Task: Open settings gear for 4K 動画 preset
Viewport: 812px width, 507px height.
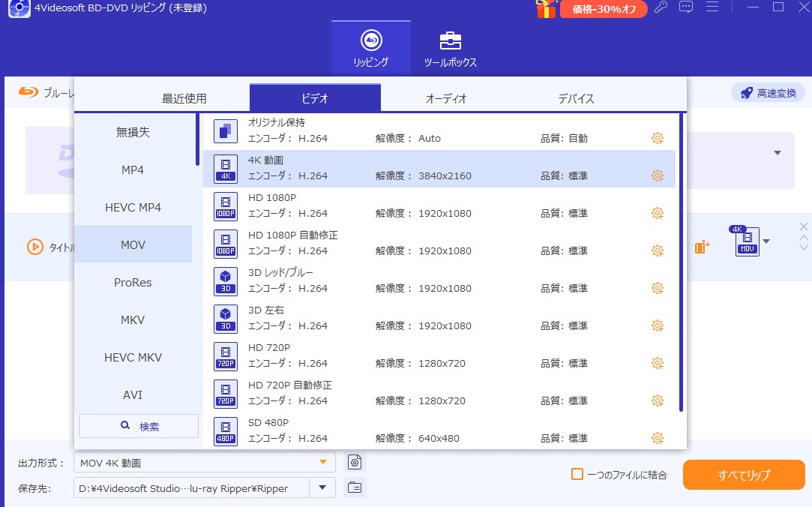Action: coord(657,175)
